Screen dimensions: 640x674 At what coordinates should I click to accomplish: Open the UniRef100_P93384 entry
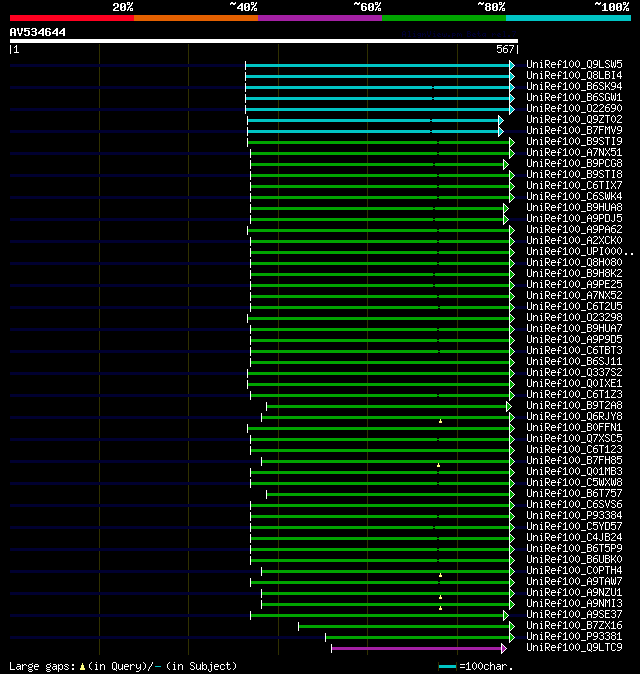(574, 515)
